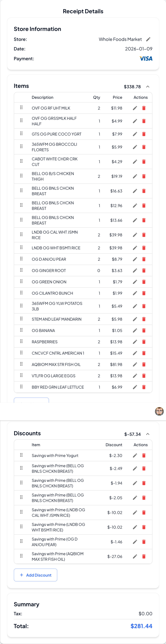Edit the Whole Foods Market store name
Image resolution: width=166 pixels, height=644 pixels.
[x=148, y=39]
